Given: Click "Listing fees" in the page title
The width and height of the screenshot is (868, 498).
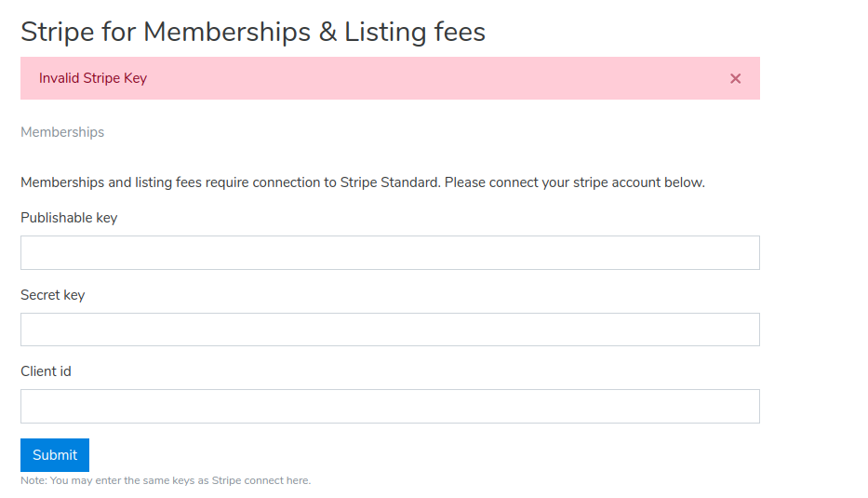Looking at the screenshot, I should pyautogui.click(x=415, y=32).
